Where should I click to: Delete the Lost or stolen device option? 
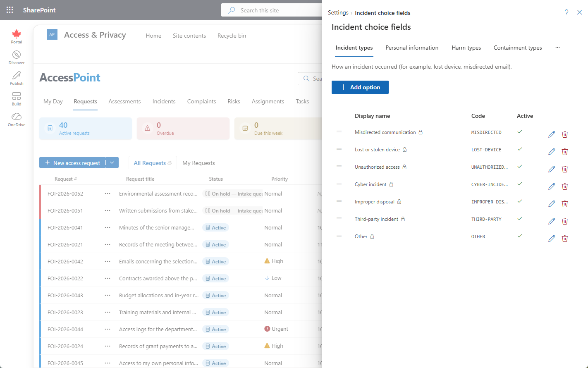tap(565, 152)
